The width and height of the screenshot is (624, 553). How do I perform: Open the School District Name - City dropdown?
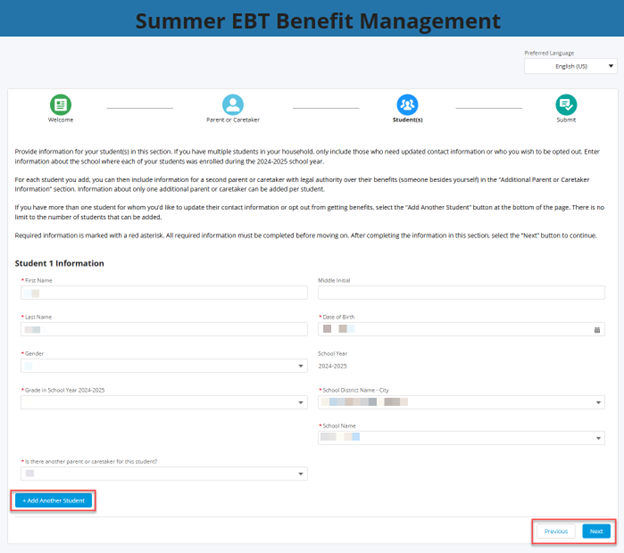click(461, 402)
